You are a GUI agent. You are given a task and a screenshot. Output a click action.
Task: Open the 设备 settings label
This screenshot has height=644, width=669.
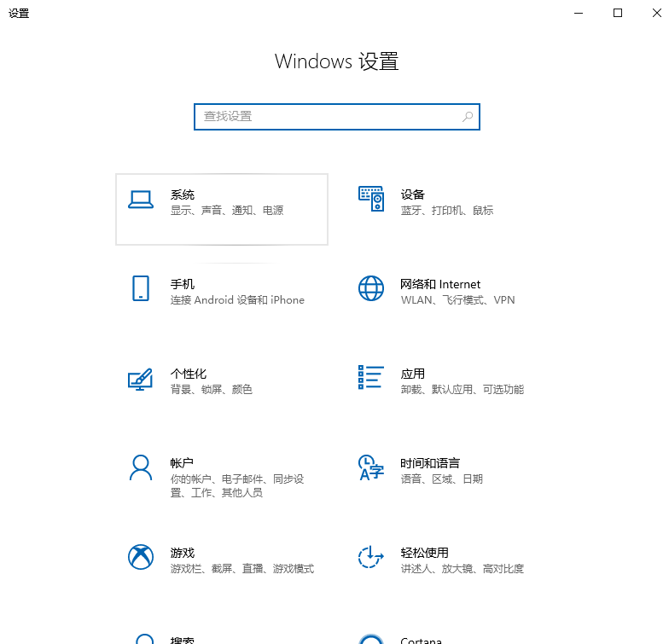pos(413,194)
